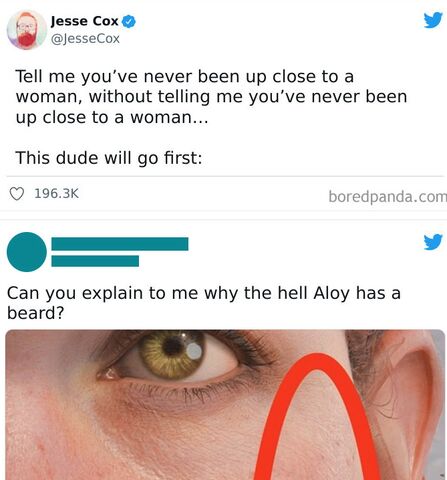Screen dimensions: 447x480
Task: Open the attached Aloy face image
Action: (x=225, y=405)
